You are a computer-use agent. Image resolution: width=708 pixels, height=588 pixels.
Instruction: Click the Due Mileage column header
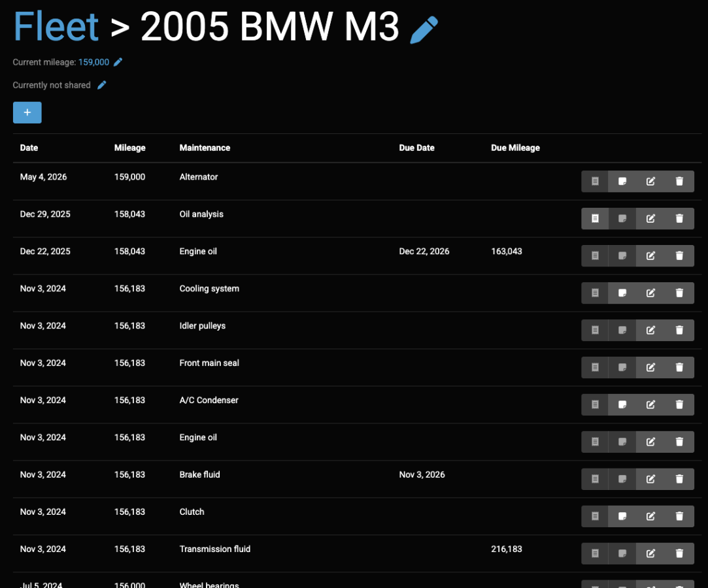515,148
